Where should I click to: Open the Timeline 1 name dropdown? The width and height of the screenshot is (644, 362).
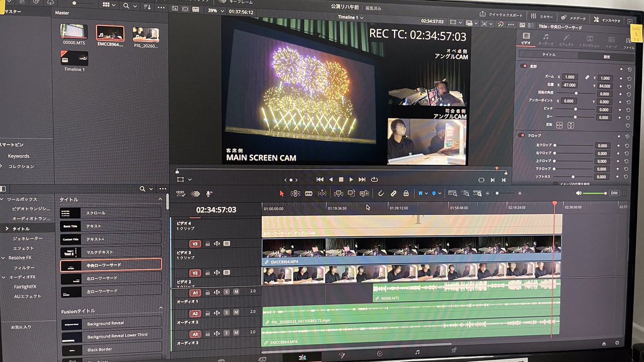[x=350, y=17]
